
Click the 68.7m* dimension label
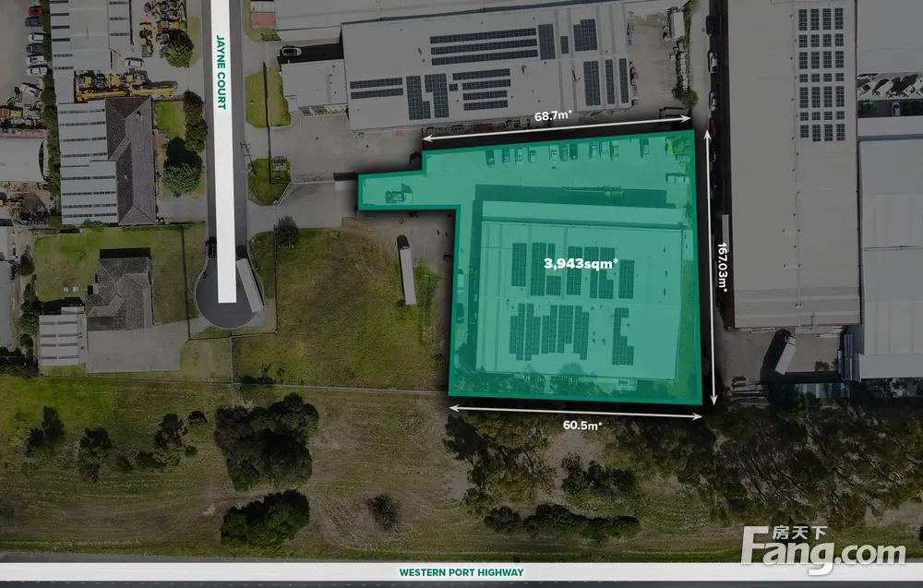553,116
